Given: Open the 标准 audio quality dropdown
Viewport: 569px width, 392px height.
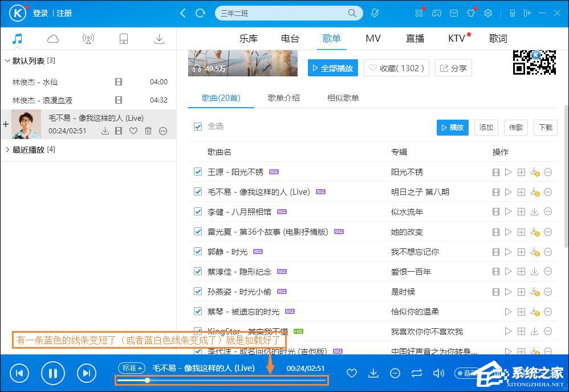Looking at the screenshot, I should pos(131,368).
